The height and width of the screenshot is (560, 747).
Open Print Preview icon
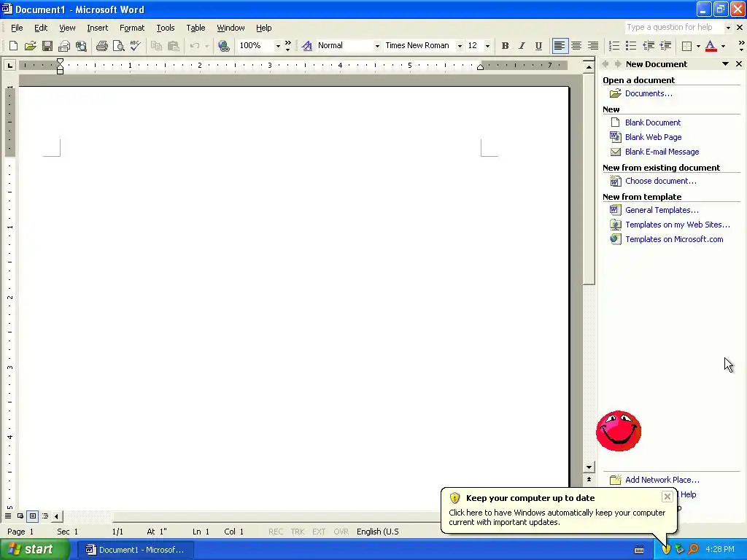point(119,46)
